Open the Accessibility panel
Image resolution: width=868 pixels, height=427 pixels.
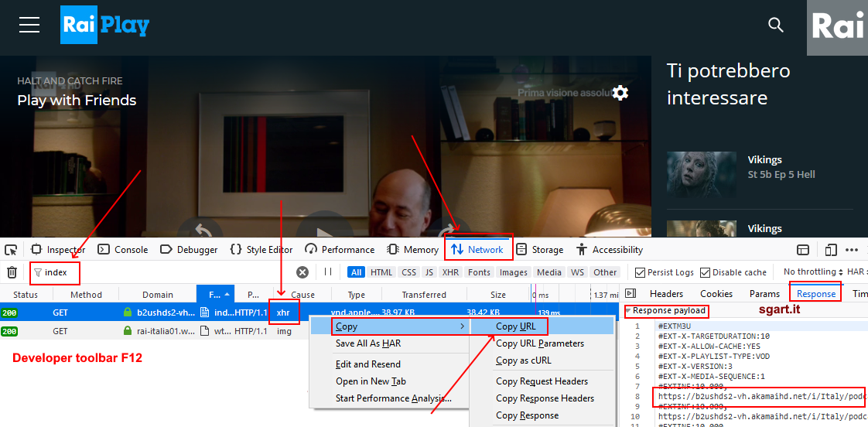(610, 250)
